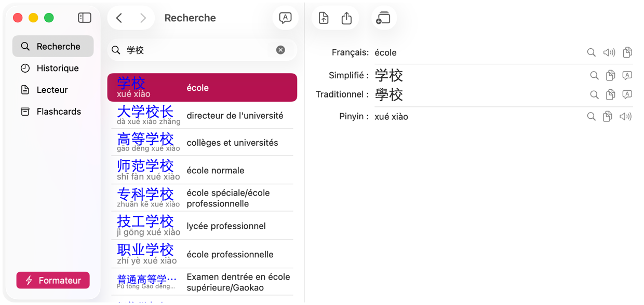The height and width of the screenshot is (305, 644).
Task: Copy the Pinyin xué xiào
Action: 608,117
